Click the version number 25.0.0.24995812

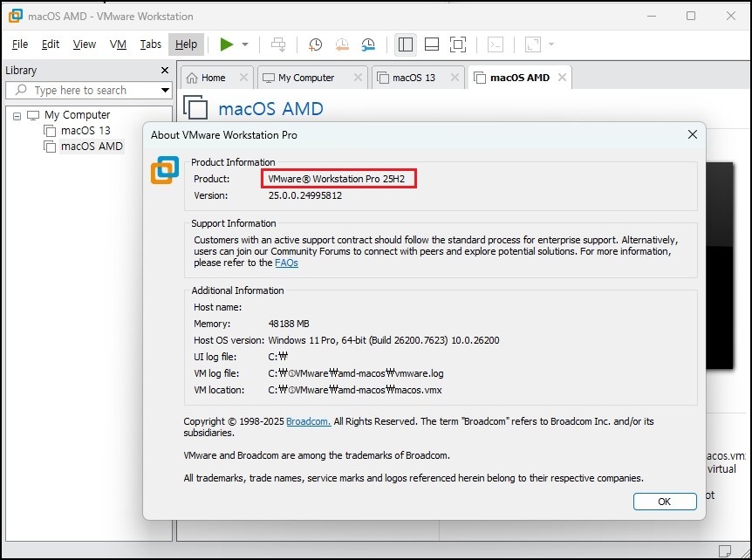pyautogui.click(x=305, y=195)
